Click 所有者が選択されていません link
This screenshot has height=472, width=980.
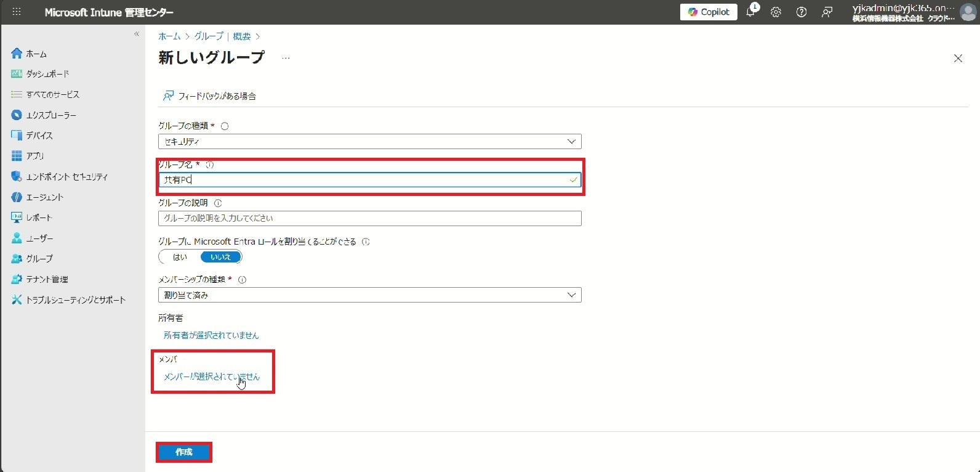pos(211,335)
